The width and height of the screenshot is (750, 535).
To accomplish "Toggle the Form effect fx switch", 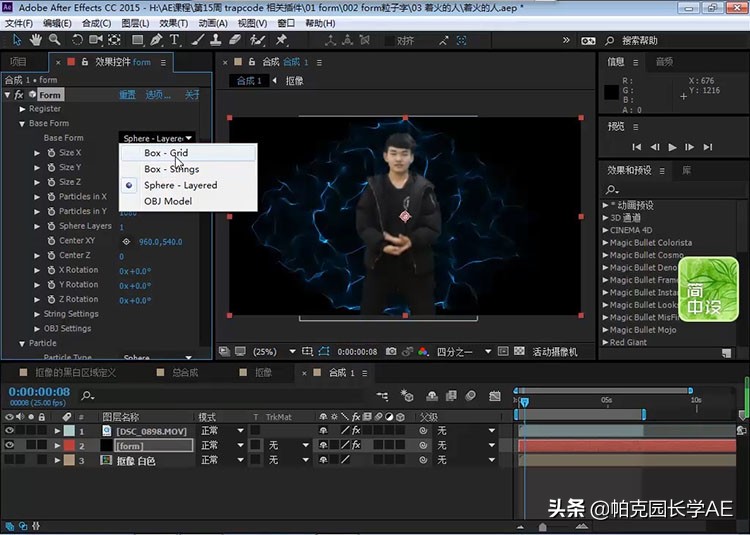I will tap(19, 95).
